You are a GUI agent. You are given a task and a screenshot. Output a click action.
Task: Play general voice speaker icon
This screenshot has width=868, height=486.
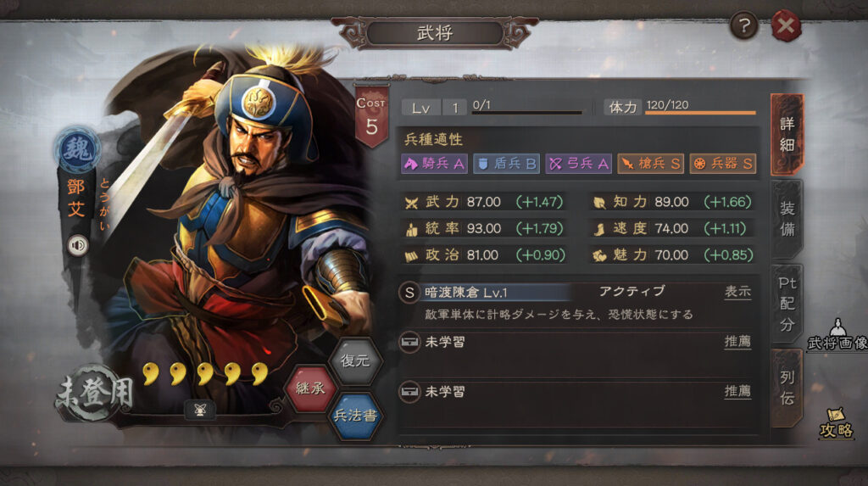(77, 245)
